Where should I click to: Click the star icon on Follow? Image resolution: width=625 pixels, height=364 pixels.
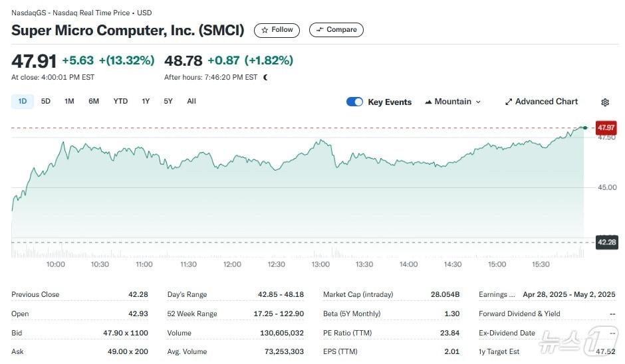click(x=265, y=30)
